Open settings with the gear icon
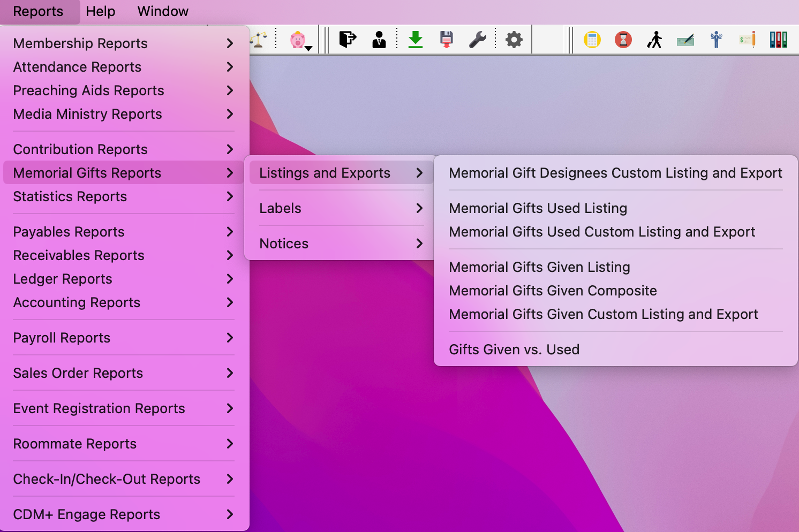This screenshot has height=532, width=799. tap(514, 40)
